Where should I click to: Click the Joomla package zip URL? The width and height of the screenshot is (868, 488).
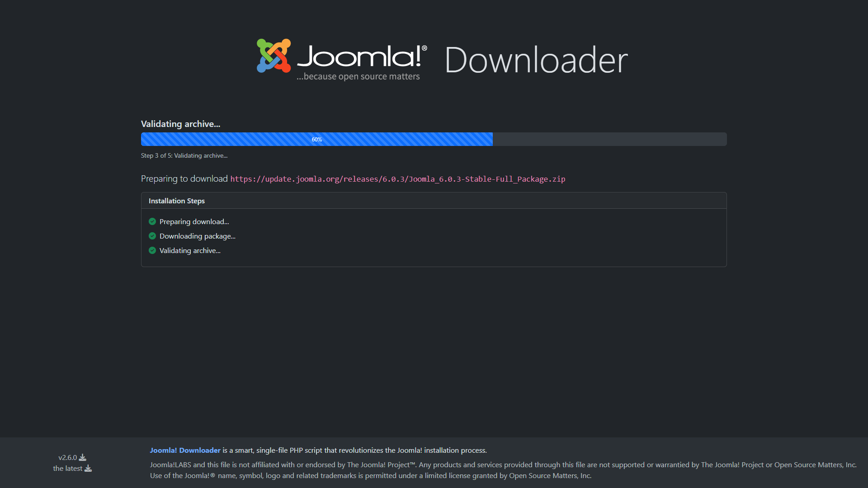[398, 179]
